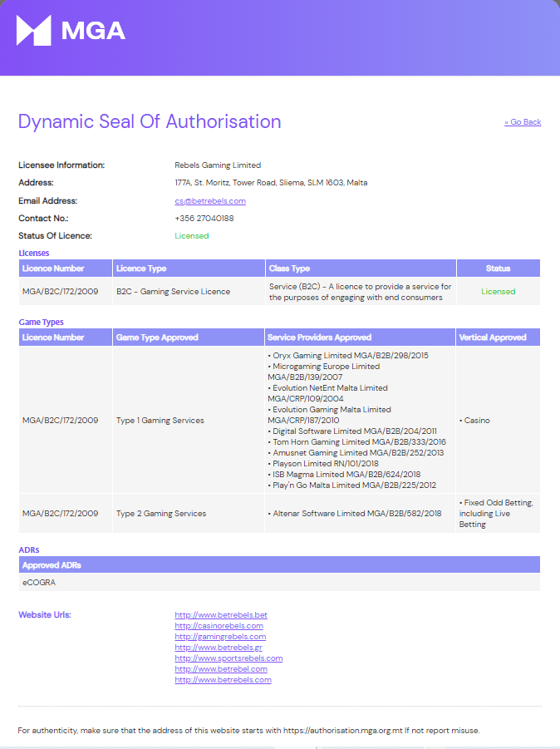Open the http://gamingrebels.com URL
The image size is (560, 749).
[220, 637]
